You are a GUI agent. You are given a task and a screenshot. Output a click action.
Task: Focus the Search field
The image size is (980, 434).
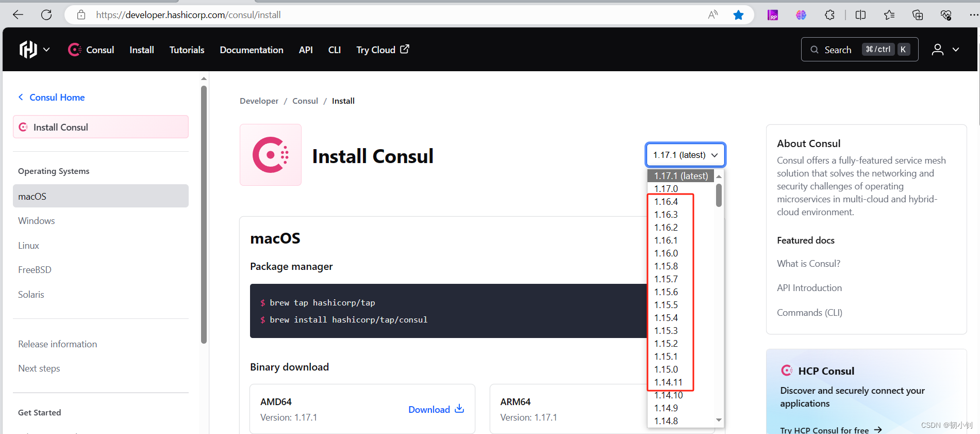click(859, 50)
